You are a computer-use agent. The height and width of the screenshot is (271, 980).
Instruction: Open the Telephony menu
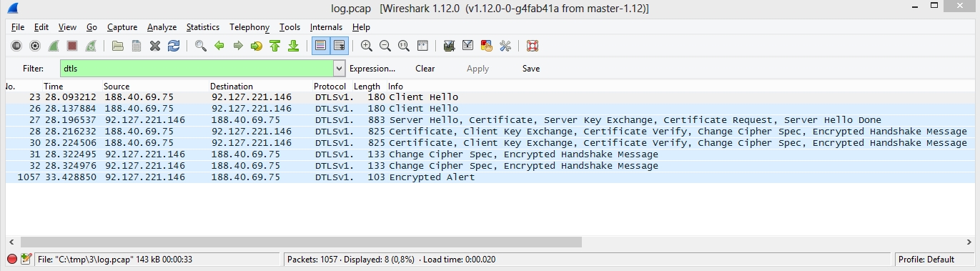[x=249, y=27]
